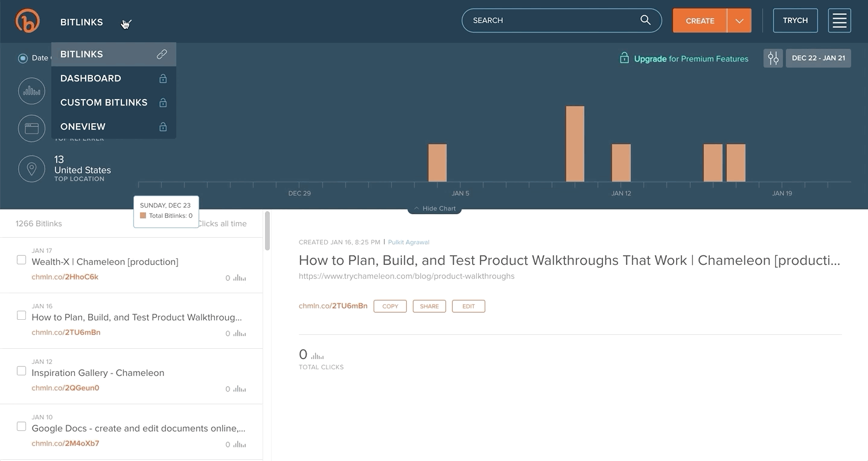Select the Inspiration Gallery - Chameleon title
Image resolution: width=868 pixels, height=461 pixels.
(x=98, y=373)
